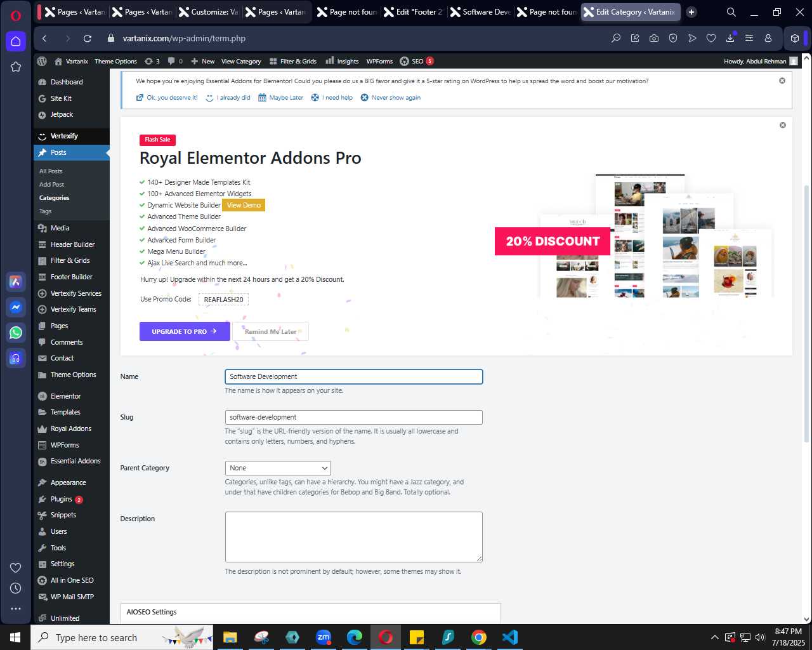Open the Easy Setup sliders icon

tap(749, 38)
